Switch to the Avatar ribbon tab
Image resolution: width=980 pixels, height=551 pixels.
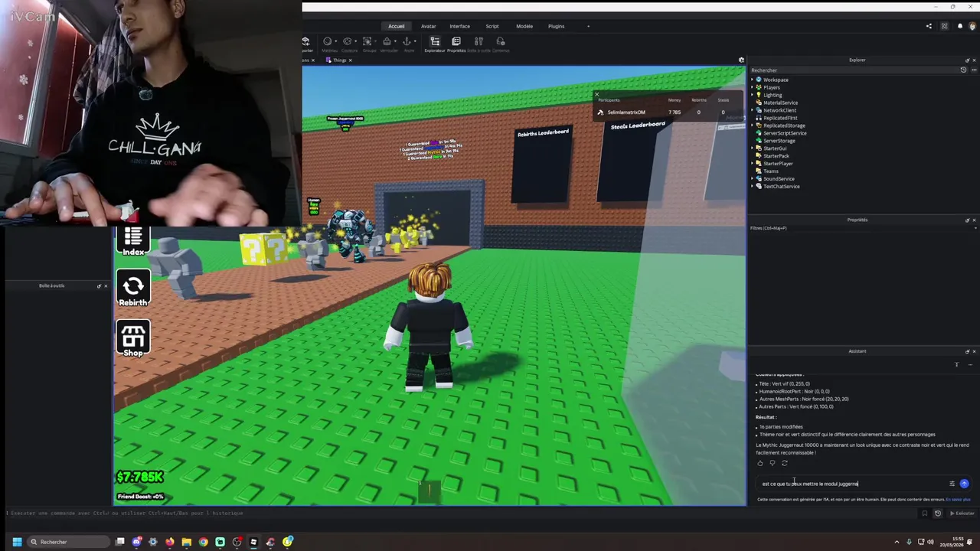(x=428, y=26)
